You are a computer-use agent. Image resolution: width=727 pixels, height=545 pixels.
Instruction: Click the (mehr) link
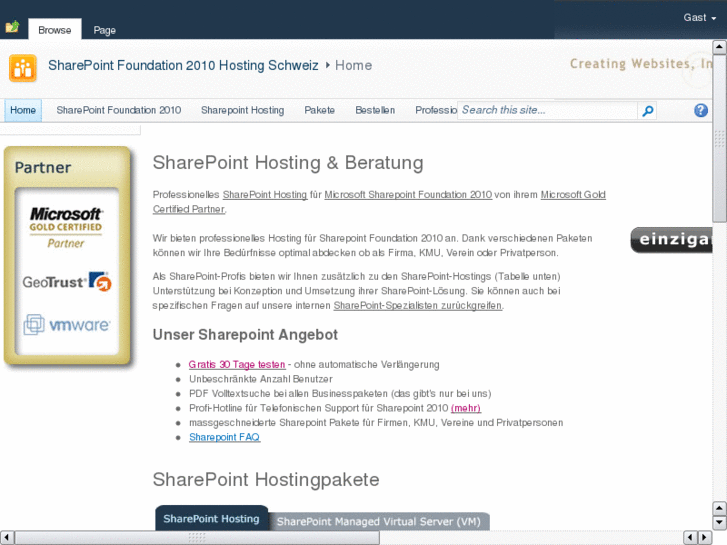(x=466, y=408)
